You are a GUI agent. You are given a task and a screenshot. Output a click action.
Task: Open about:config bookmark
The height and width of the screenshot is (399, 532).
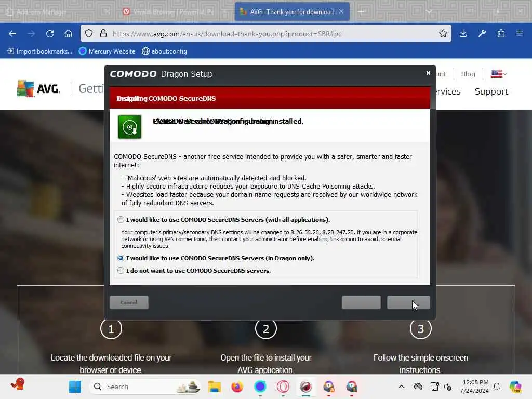coord(165,51)
